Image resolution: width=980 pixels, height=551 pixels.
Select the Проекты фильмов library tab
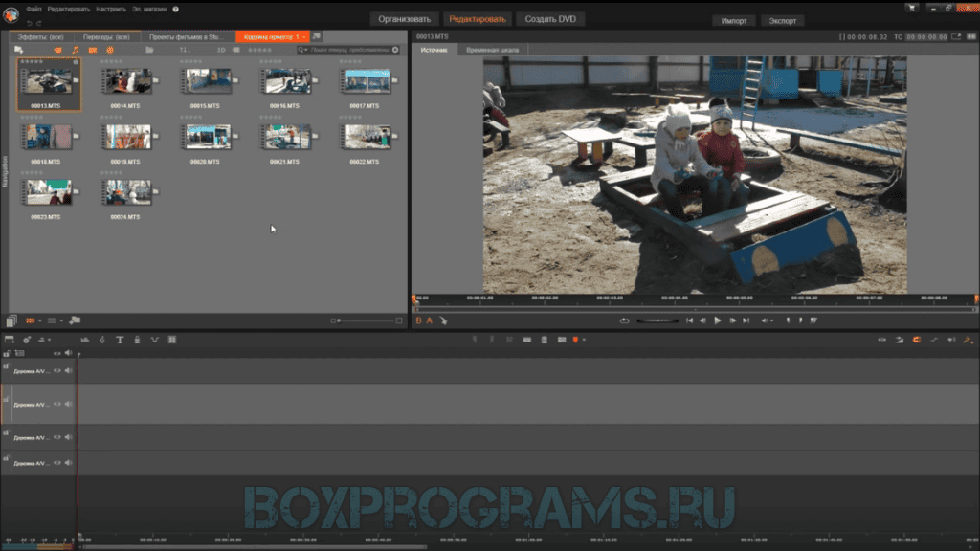tap(186, 37)
